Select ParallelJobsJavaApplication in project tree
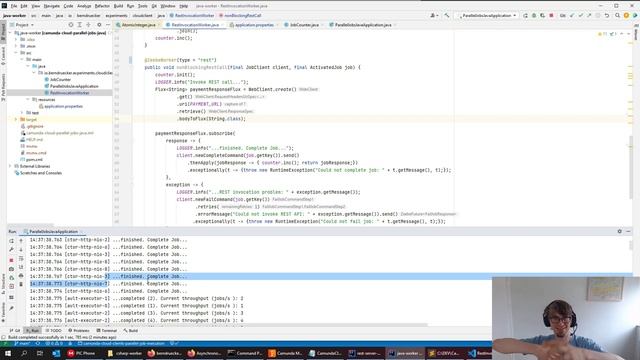Screen dimensions: 640x360 pyautogui.click(x=74, y=86)
